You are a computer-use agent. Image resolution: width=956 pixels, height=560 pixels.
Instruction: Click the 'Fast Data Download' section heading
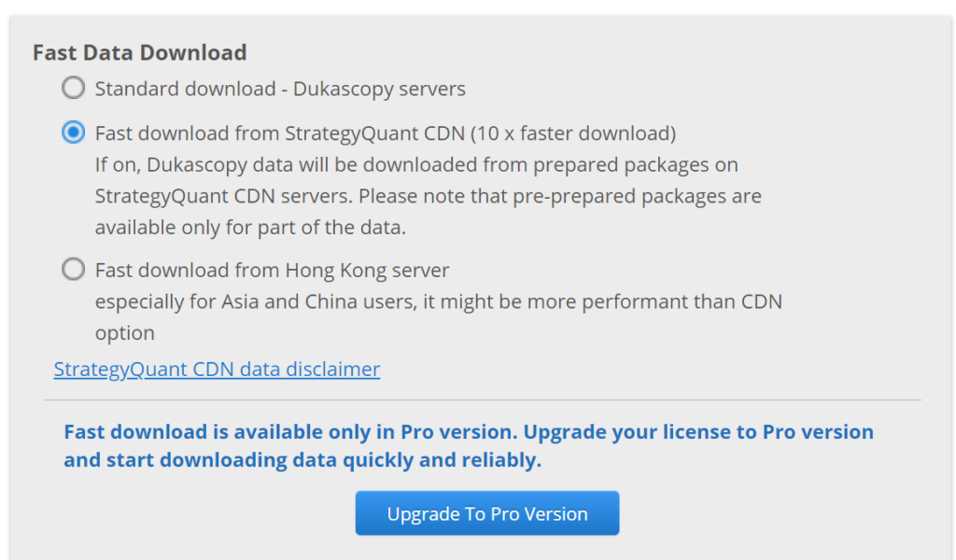click(139, 52)
